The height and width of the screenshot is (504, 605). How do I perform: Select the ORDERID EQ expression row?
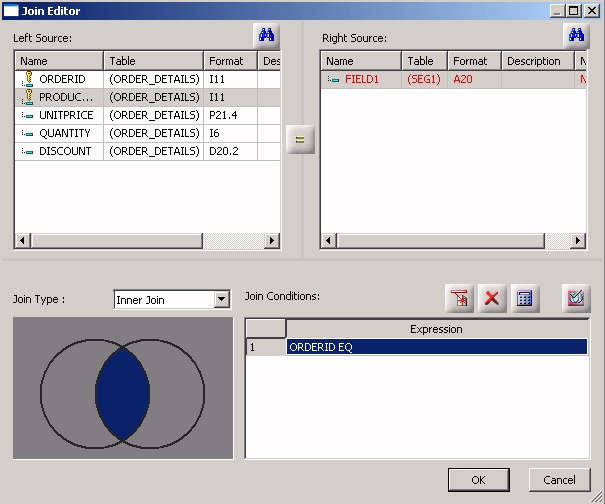point(435,347)
